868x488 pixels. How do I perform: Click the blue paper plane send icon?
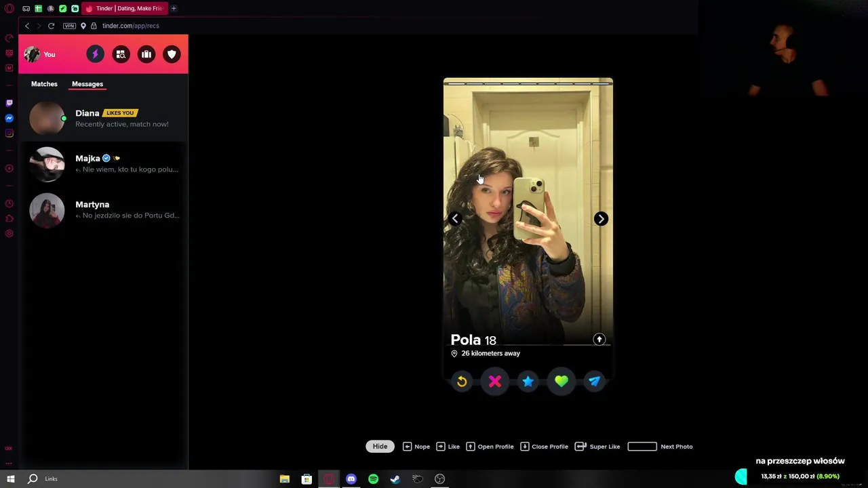click(x=595, y=382)
